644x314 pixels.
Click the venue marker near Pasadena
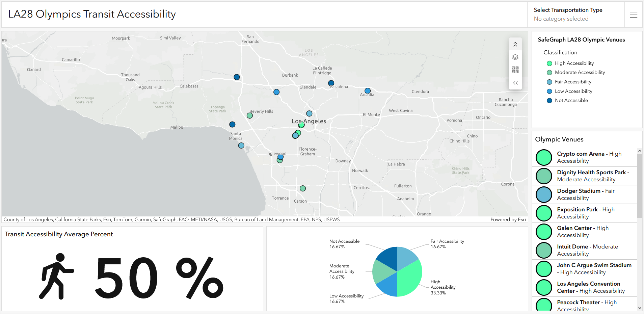pos(331,83)
